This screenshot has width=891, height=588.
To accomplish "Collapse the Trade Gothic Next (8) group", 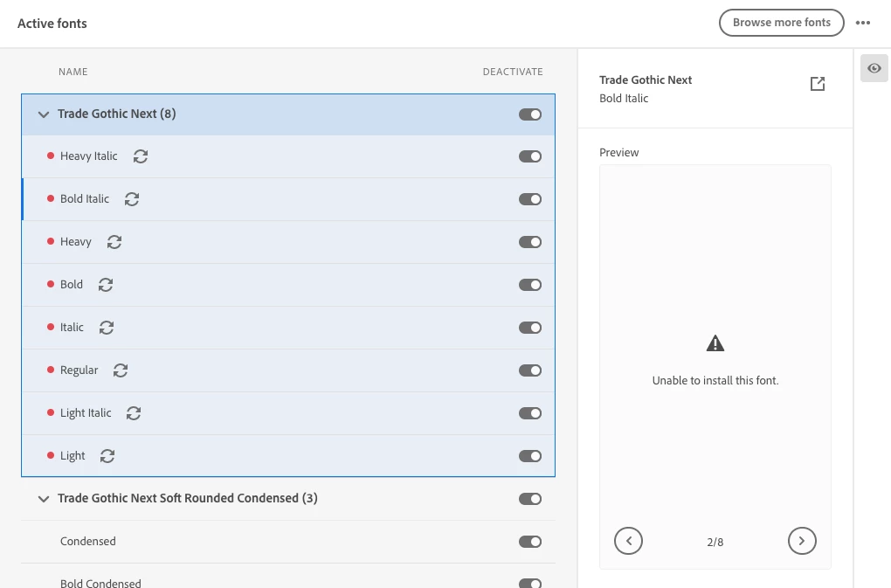I will pyautogui.click(x=43, y=114).
